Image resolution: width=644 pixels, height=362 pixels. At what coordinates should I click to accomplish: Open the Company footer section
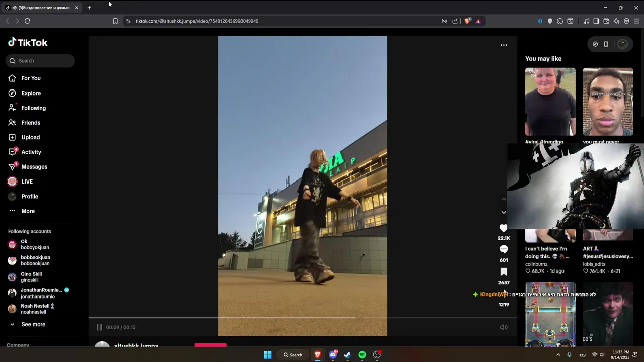click(x=18, y=345)
